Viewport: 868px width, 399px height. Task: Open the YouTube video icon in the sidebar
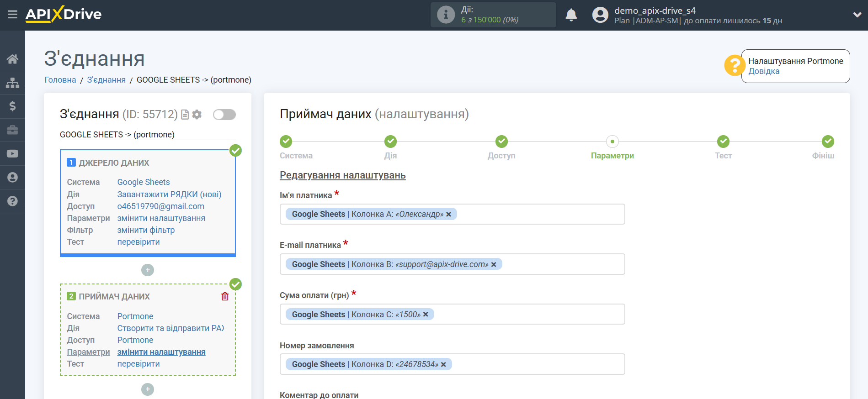pyautogui.click(x=12, y=154)
